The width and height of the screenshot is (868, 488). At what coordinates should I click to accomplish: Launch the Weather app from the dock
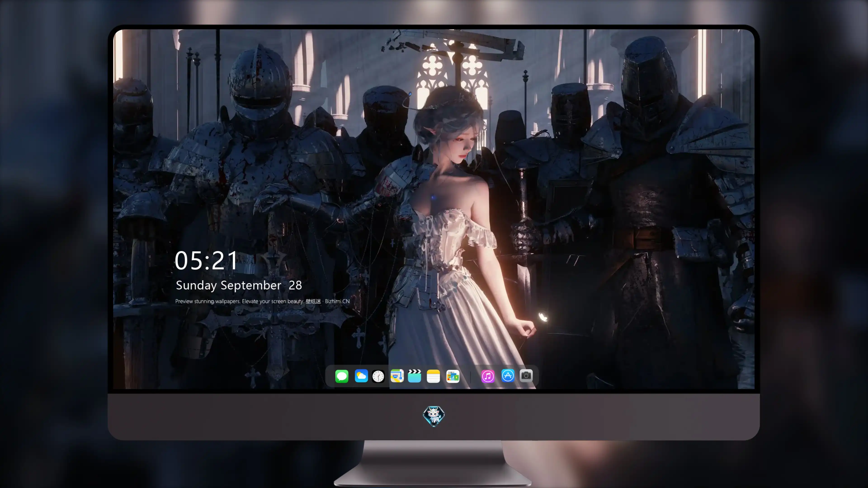click(361, 376)
